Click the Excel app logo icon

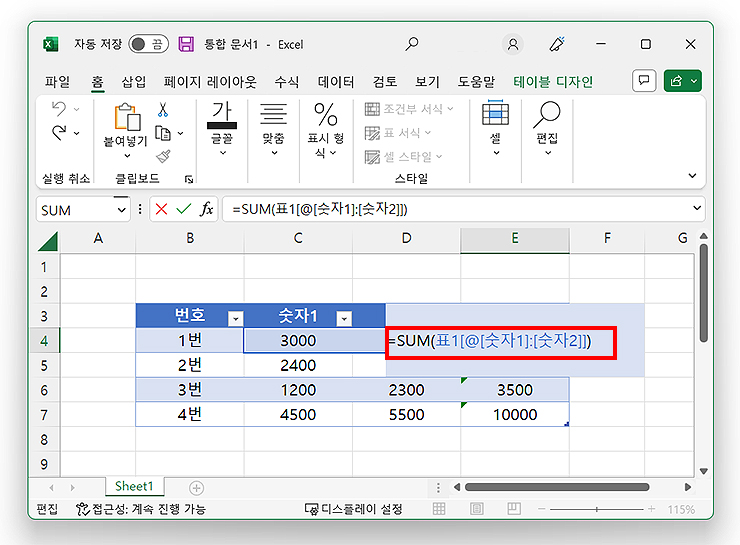(50, 44)
